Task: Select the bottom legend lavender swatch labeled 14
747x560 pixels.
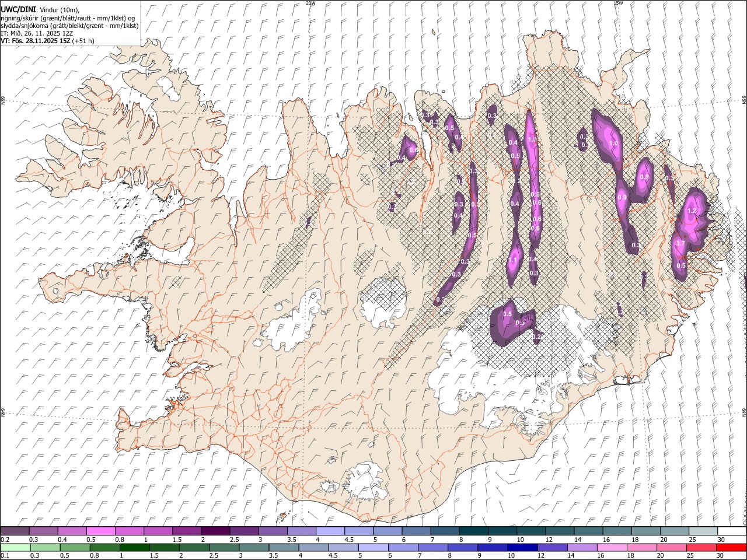Action: click(582, 547)
